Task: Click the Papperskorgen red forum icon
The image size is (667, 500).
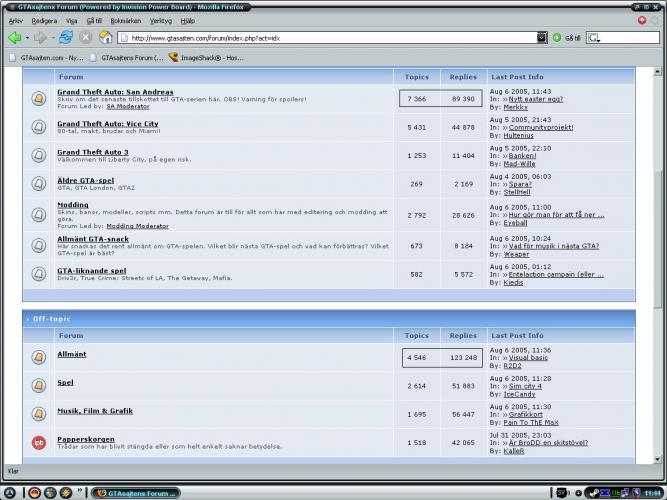Action: pos(38,442)
